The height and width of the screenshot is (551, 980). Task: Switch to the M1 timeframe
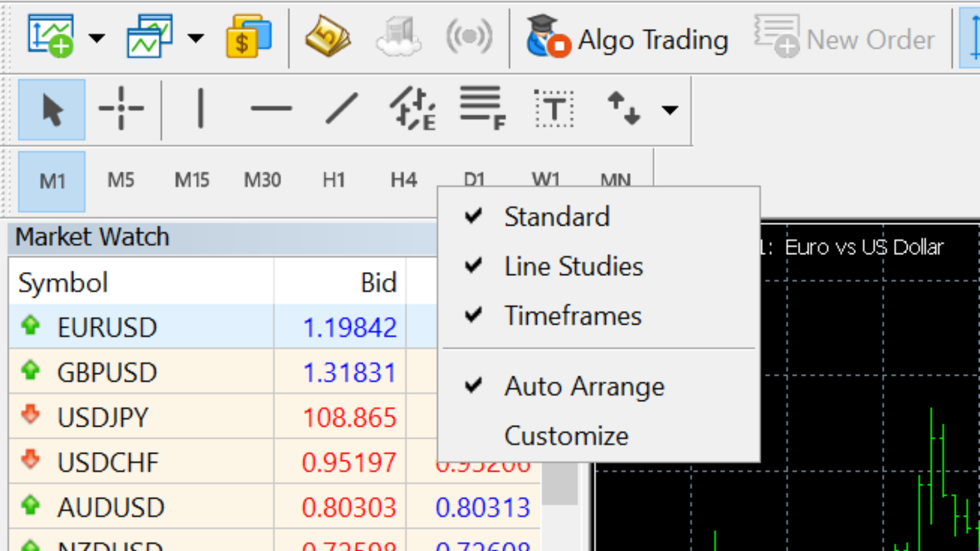52,181
